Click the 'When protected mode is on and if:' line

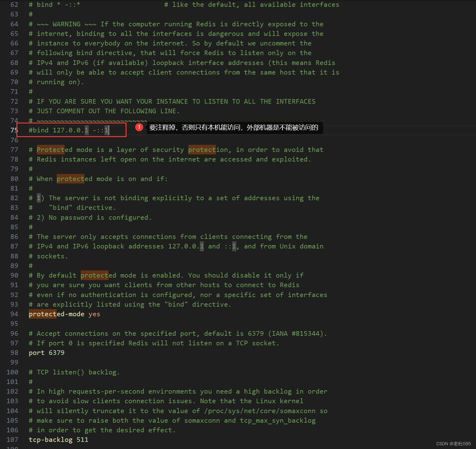click(x=98, y=179)
